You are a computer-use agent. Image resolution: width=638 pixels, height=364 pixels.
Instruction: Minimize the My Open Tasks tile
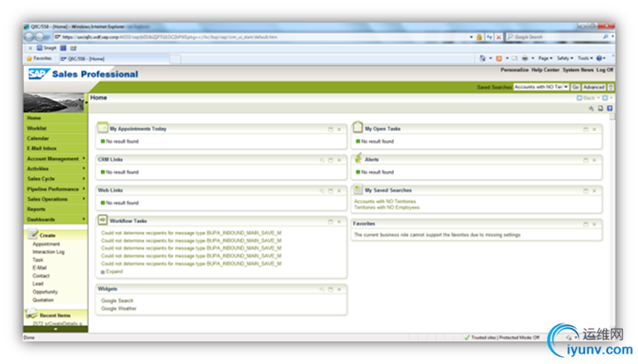pyautogui.click(x=586, y=130)
